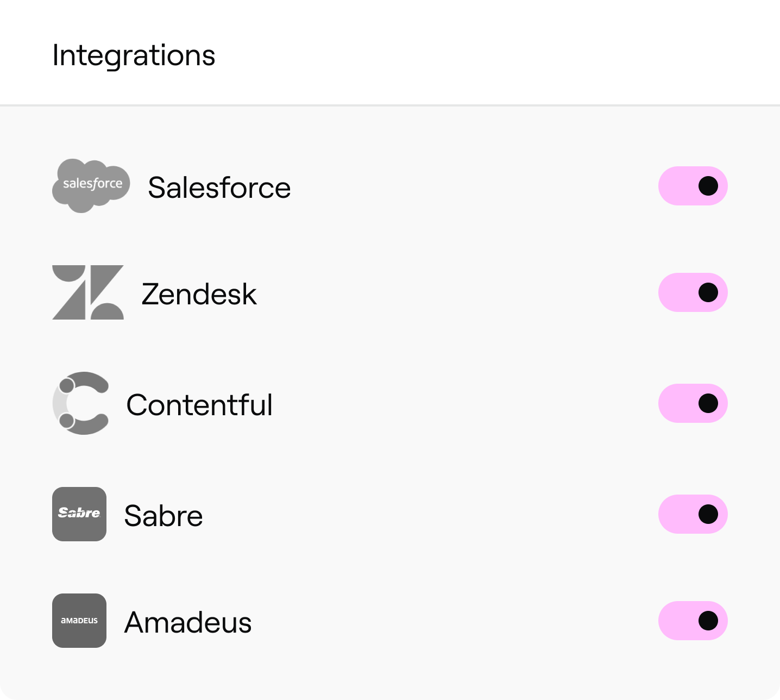Click the Contentful C-shaped logo
Image resolution: width=780 pixels, height=700 pixels.
click(81, 403)
